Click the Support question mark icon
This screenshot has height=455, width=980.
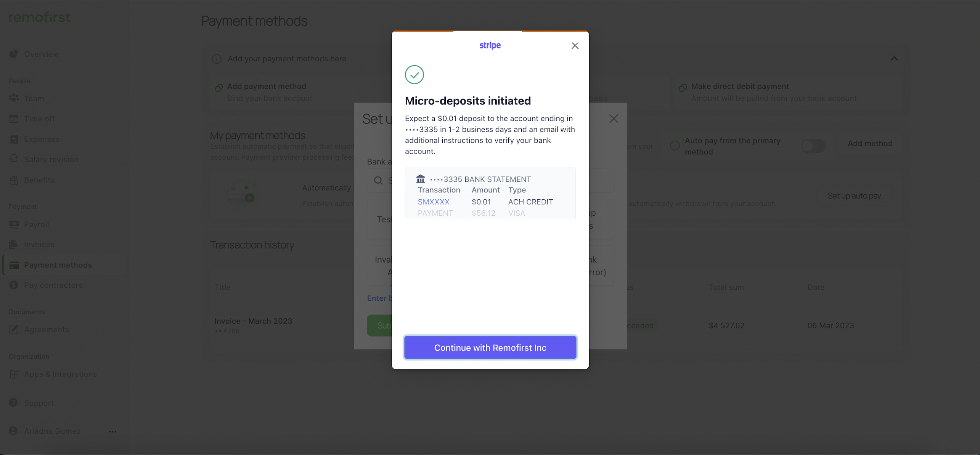click(x=13, y=403)
